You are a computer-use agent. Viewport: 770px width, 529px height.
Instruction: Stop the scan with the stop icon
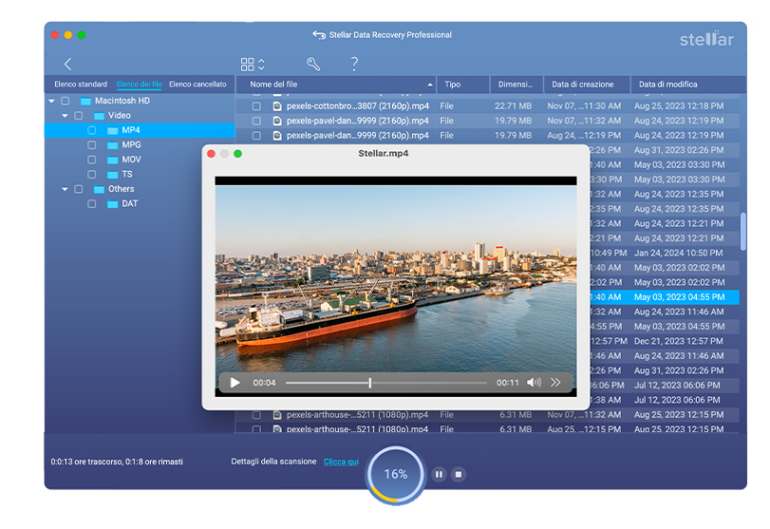click(458, 474)
